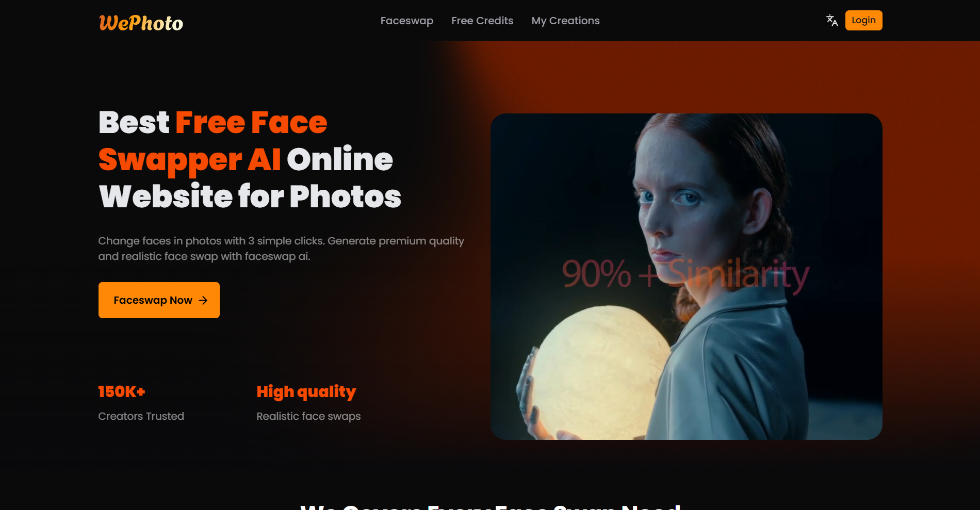Click the Login button
The width and height of the screenshot is (980, 510).
pos(863,20)
